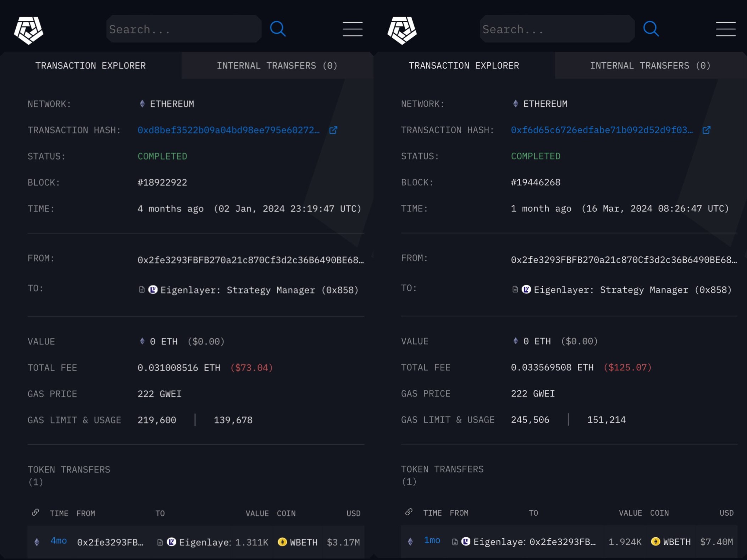
Task: Open the right panel hamburger menu
Action: click(x=725, y=29)
